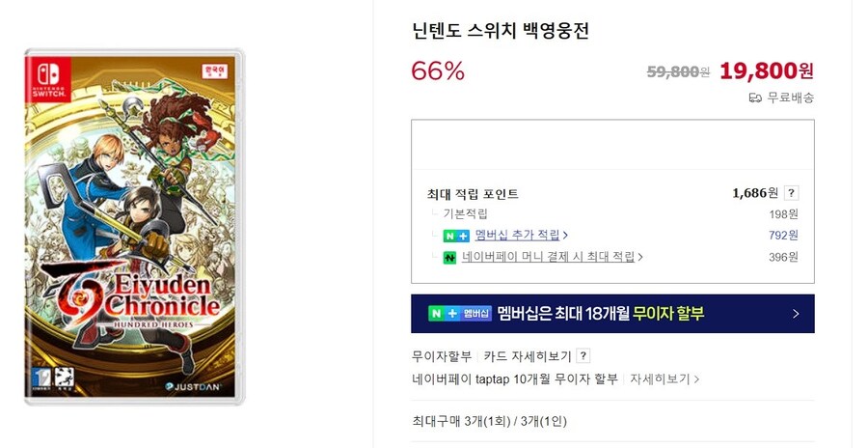Click the help icon next to 카드 자세히보기
The width and height of the screenshot is (868, 448).
[583, 356]
